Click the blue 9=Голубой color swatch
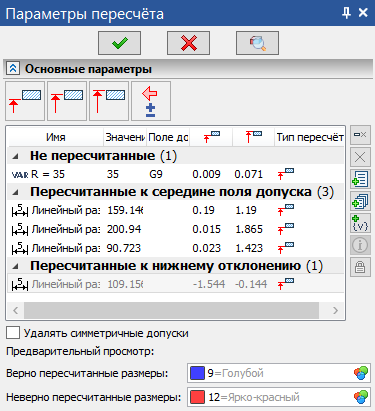 (x=197, y=373)
